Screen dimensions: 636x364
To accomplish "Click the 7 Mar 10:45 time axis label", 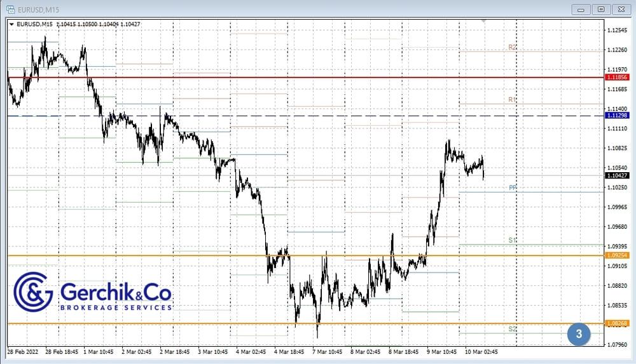I will coord(328,351).
